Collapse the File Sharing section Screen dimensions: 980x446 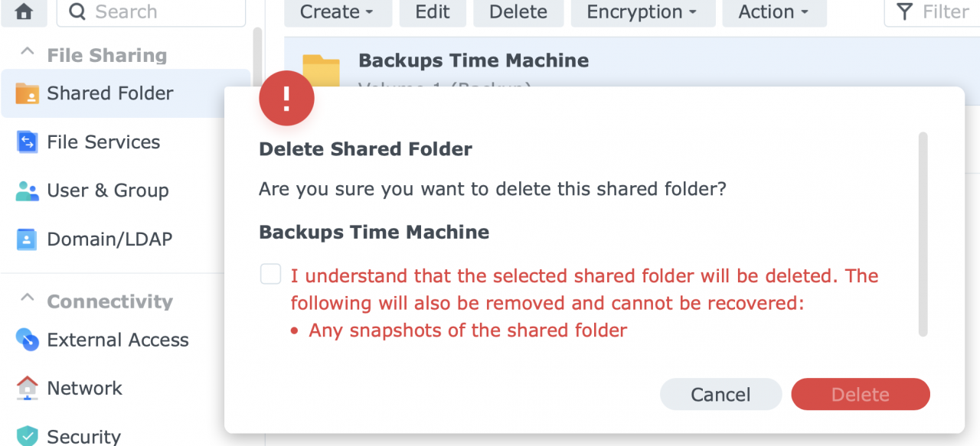[x=28, y=54]
